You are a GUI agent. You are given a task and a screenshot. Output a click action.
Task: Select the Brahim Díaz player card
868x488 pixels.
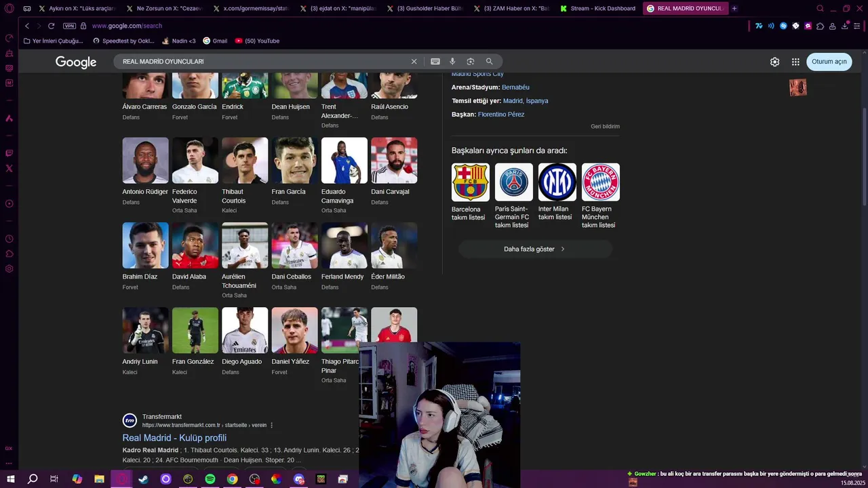tap(145, 256)
